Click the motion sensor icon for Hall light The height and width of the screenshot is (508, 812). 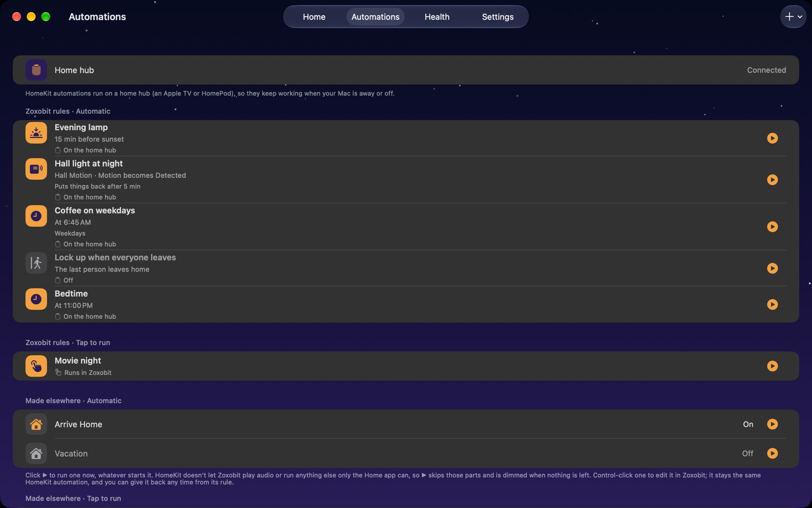pos(36,169)
